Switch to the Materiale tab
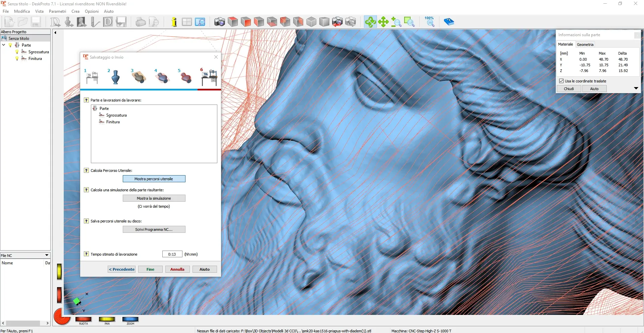 [566, 44]
